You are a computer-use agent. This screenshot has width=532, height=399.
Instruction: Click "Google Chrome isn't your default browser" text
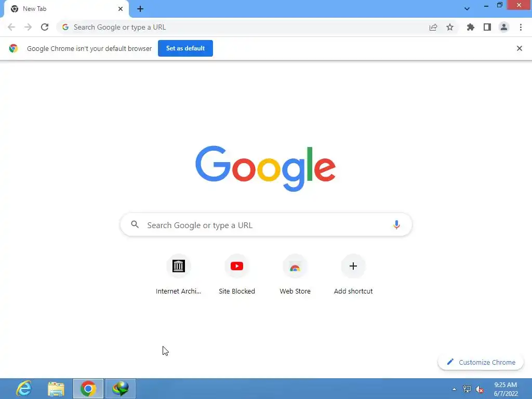click(89, 48)
